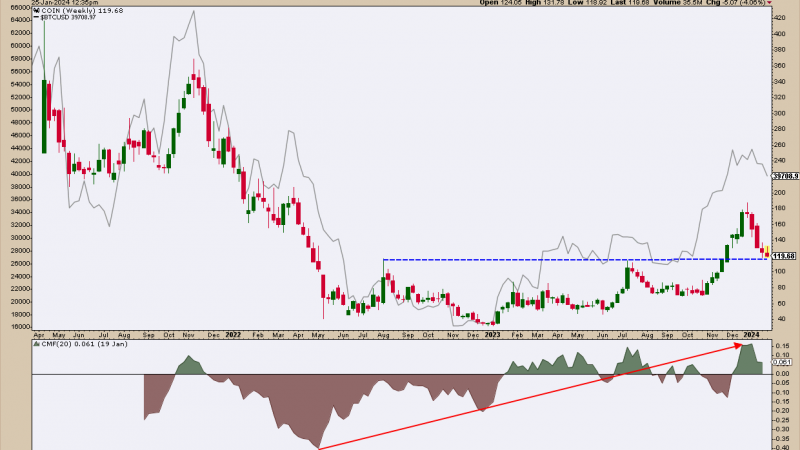Click the 39708.9 Bitcoin price tag on right axis
This screenshot has width=800, height=450.
[786, 176]
